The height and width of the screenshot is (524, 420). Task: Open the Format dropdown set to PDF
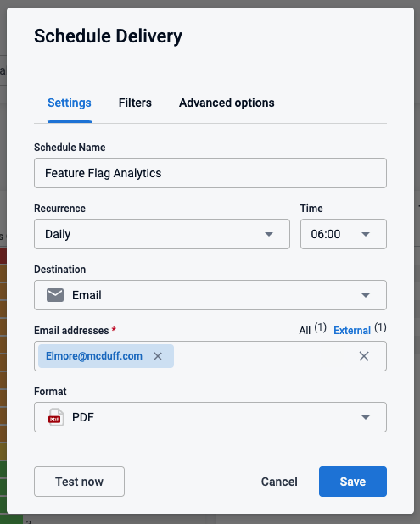210,417
